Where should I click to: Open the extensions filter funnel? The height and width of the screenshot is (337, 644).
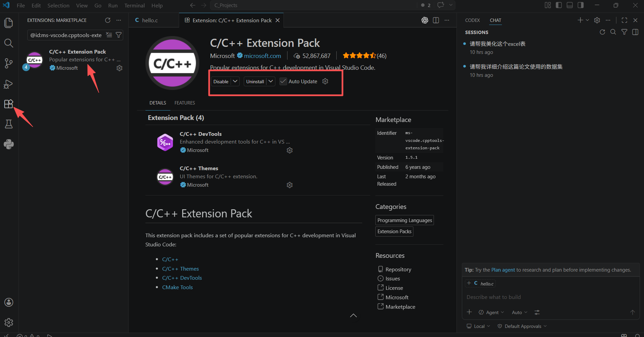pos(118,35)
